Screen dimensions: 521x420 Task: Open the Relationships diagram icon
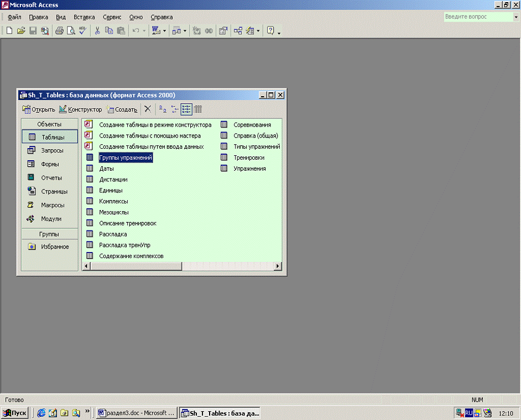[238, 31]
